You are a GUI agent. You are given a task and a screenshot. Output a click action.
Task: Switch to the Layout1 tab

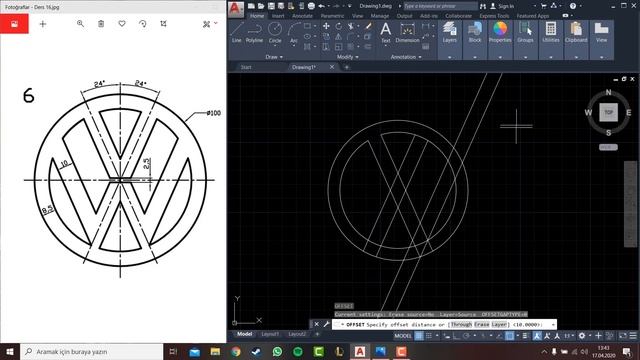point(270,334)
